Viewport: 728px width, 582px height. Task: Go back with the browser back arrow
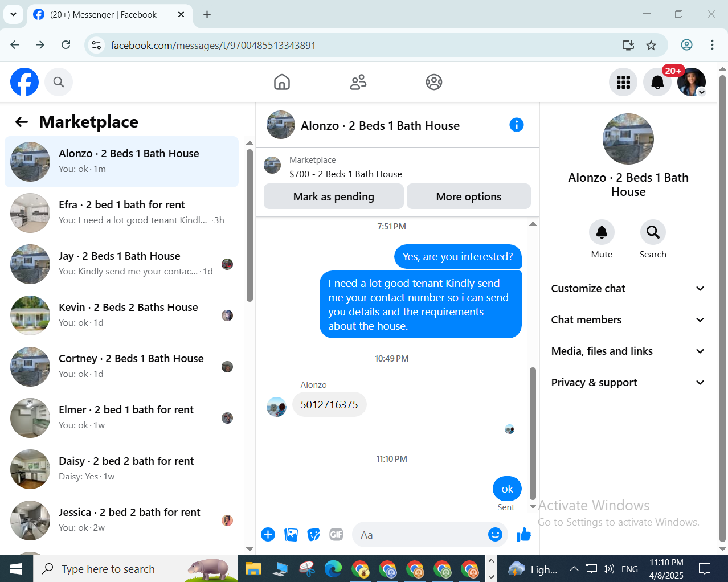click(x=15, y=45)
